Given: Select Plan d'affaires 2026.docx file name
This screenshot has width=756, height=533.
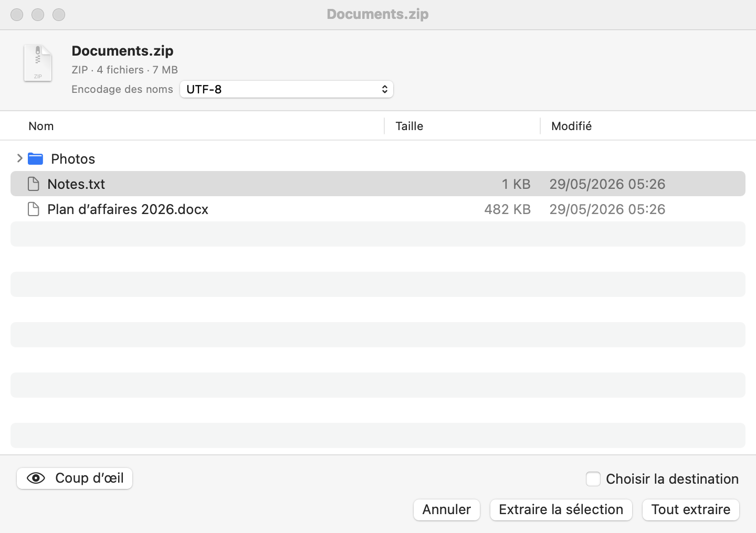Looking at the screenshot, I should pyautogui.click(x=128, y=209).
